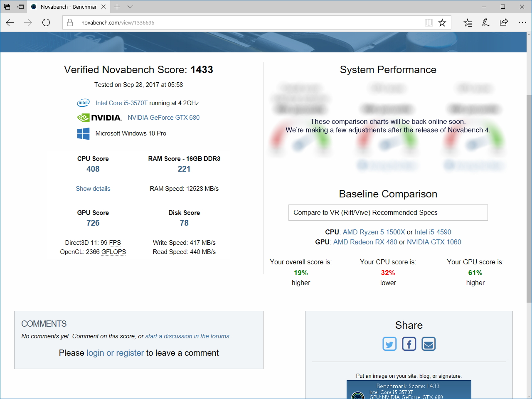The width and height of the screenshot is (532, 399).
Task: Click the GFLOPS abbreviation in OpenCL line
Action: tap(113, 252)
